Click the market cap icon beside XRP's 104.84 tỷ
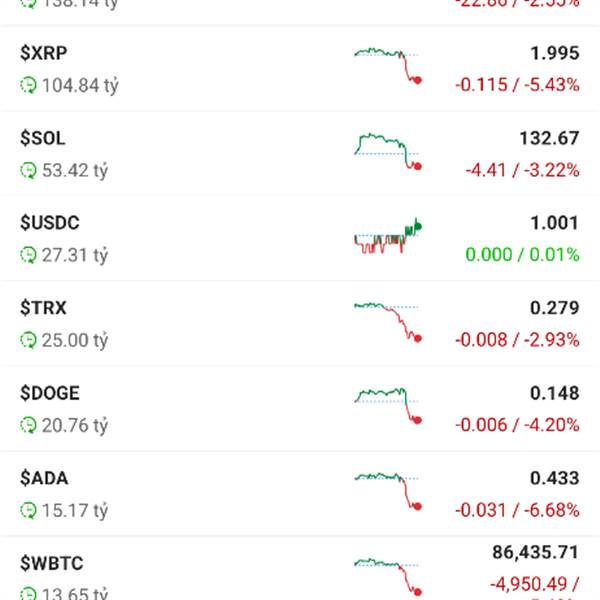Screen dimensions: 600x600 click(x=28, y=86)
